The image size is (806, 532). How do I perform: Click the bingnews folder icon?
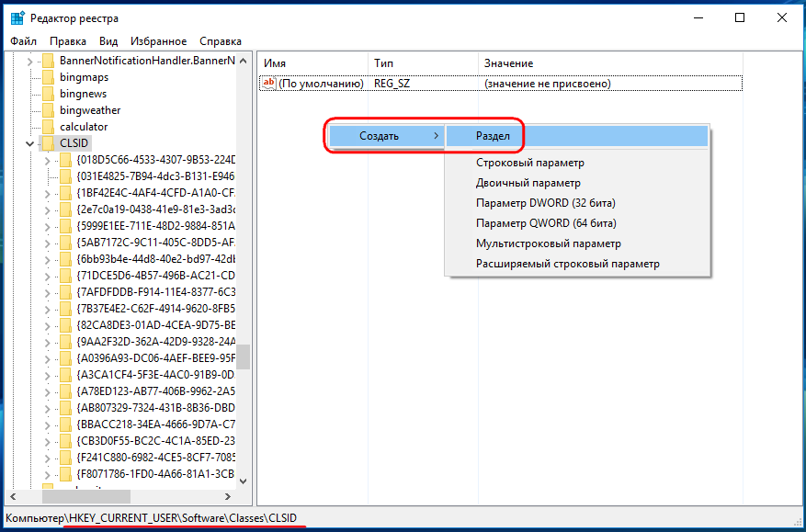48,94
